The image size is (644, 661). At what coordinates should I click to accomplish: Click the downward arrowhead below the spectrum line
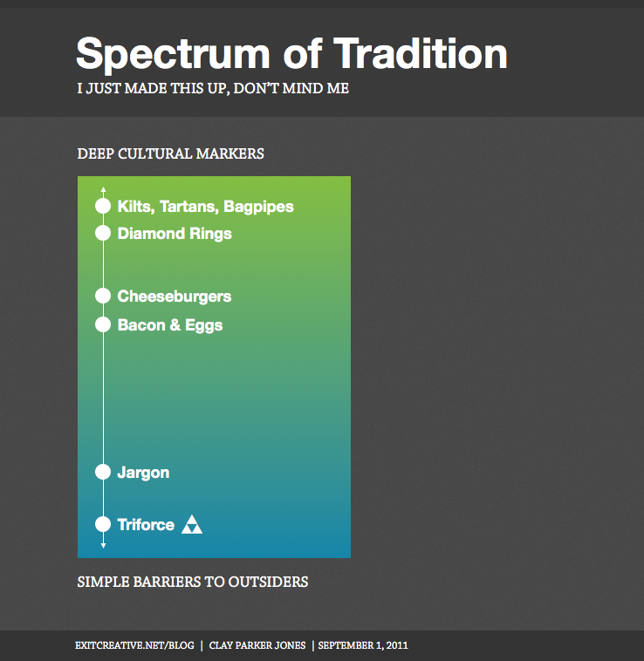(103, 546)
